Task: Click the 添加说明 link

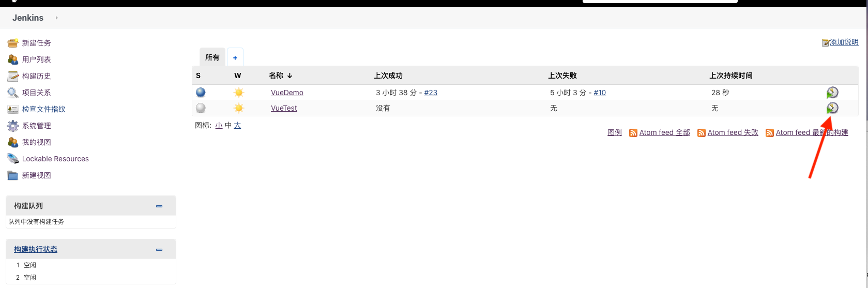Action: click(844, 42)
